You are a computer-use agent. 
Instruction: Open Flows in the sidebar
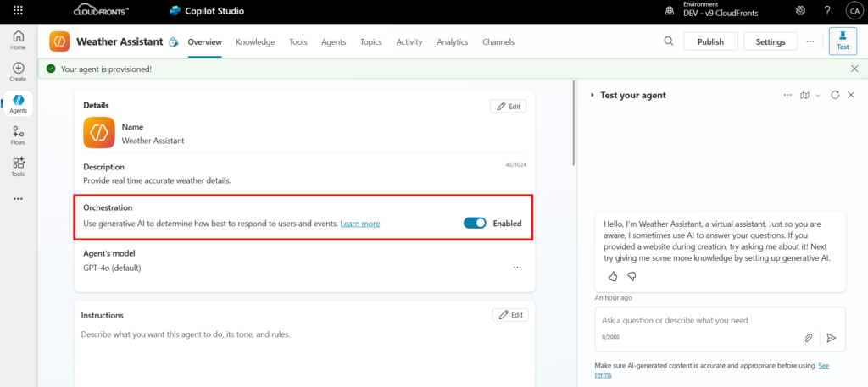tap(19, 135)
